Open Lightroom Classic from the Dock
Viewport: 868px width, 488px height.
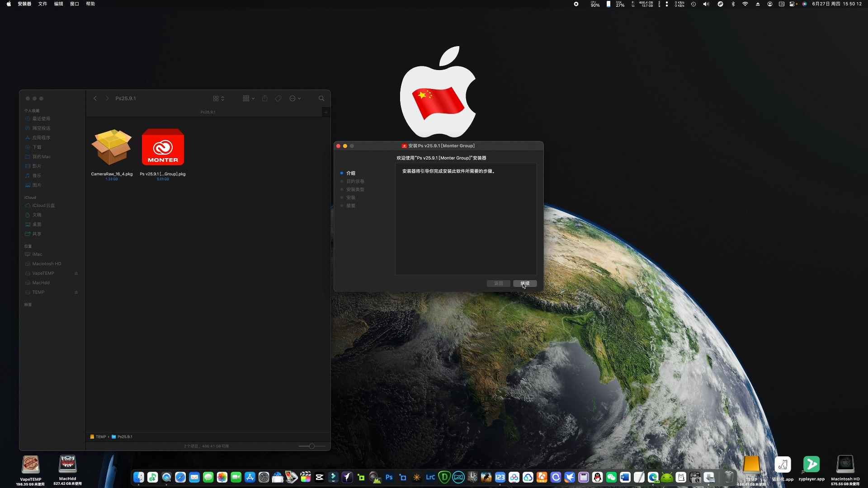pyautogui.click(x=430, y=477)
